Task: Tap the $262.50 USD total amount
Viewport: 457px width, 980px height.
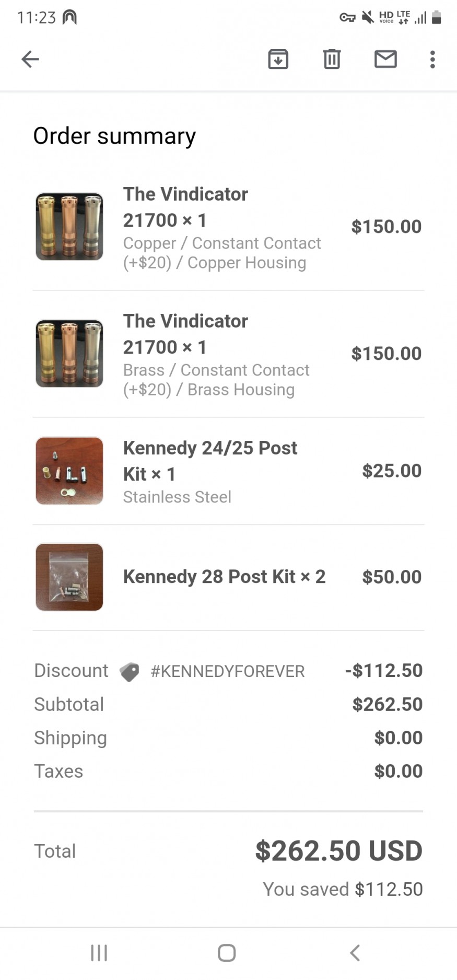Action: (x=338, y=851)
